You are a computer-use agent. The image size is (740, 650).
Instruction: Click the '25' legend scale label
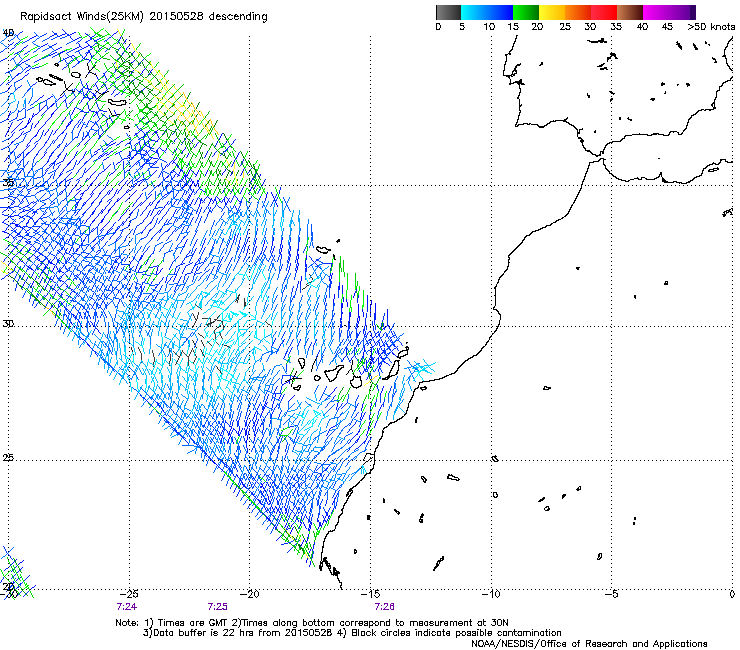[565, 26]
